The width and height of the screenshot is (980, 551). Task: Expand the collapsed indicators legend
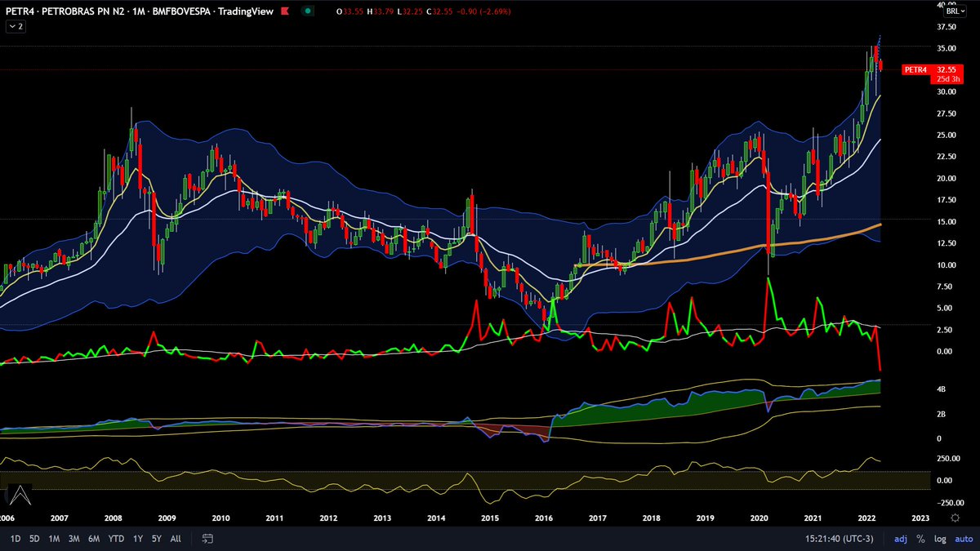[16, 27]
